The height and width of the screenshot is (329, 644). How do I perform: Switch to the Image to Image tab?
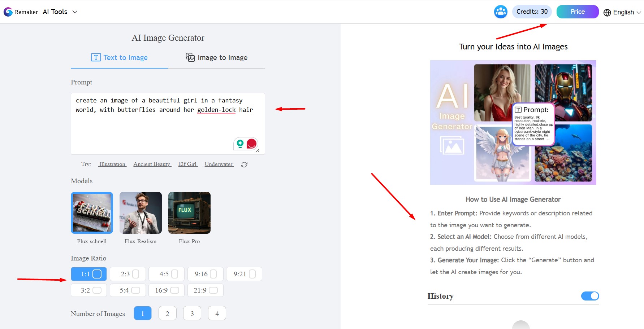(x=217, y=58)
